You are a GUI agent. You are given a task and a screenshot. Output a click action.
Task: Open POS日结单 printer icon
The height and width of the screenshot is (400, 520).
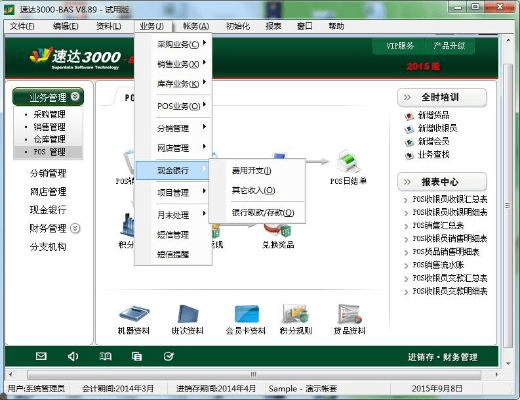click(348, 162)
